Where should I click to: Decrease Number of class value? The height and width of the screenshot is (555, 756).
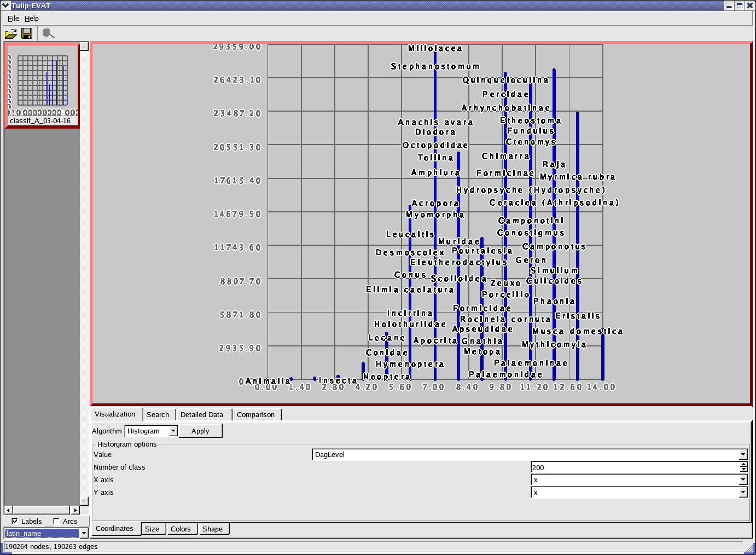743,470
